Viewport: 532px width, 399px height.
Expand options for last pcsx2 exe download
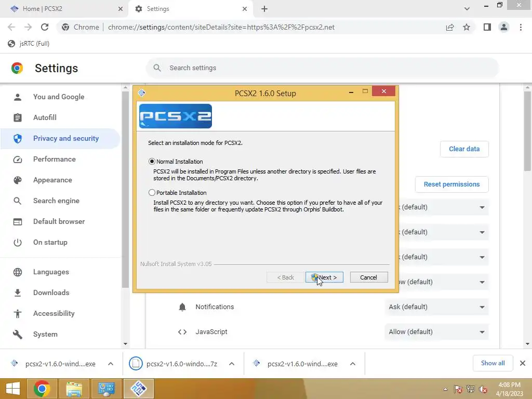[353, 364]
